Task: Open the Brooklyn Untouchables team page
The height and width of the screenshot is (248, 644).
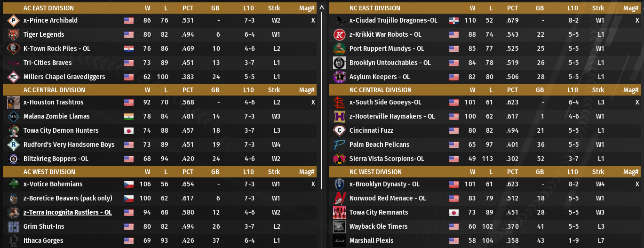Action: 390,63
